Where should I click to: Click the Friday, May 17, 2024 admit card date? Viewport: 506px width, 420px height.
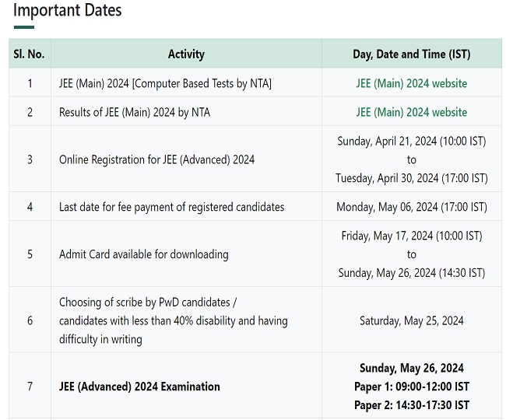(411, 236)
